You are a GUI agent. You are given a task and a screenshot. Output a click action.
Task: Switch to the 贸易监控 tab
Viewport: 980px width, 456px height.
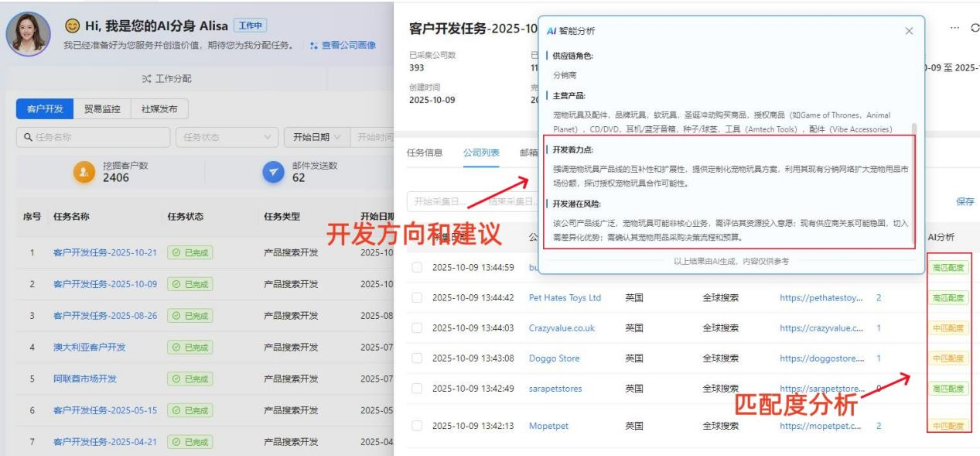pos(102,109)
